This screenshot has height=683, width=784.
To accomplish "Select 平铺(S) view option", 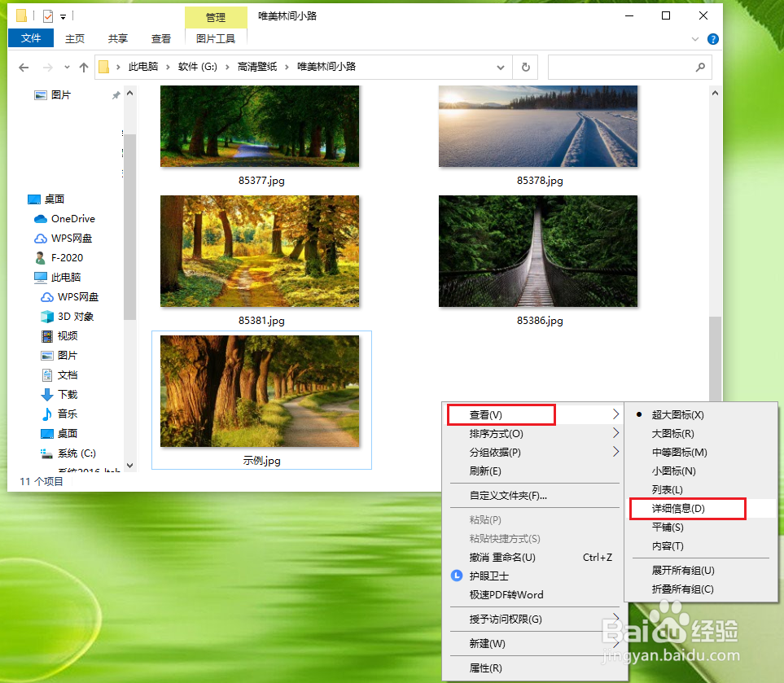I will [701, 528].
